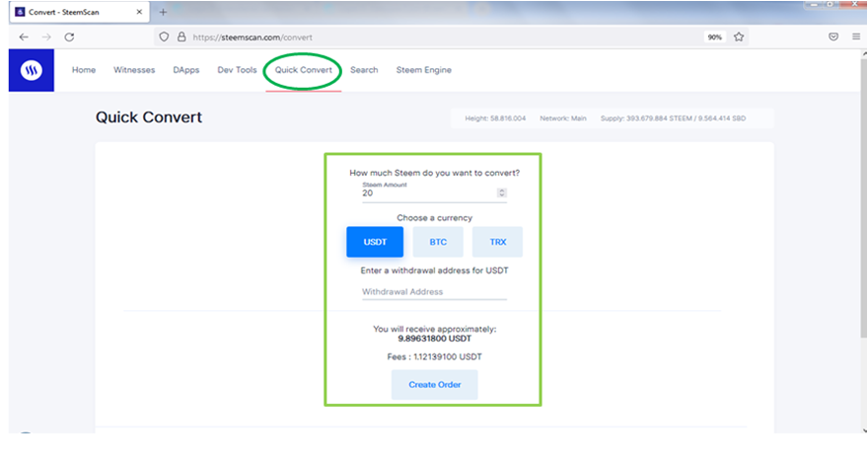Click the 90% zoom level indicator

[715, 38]
